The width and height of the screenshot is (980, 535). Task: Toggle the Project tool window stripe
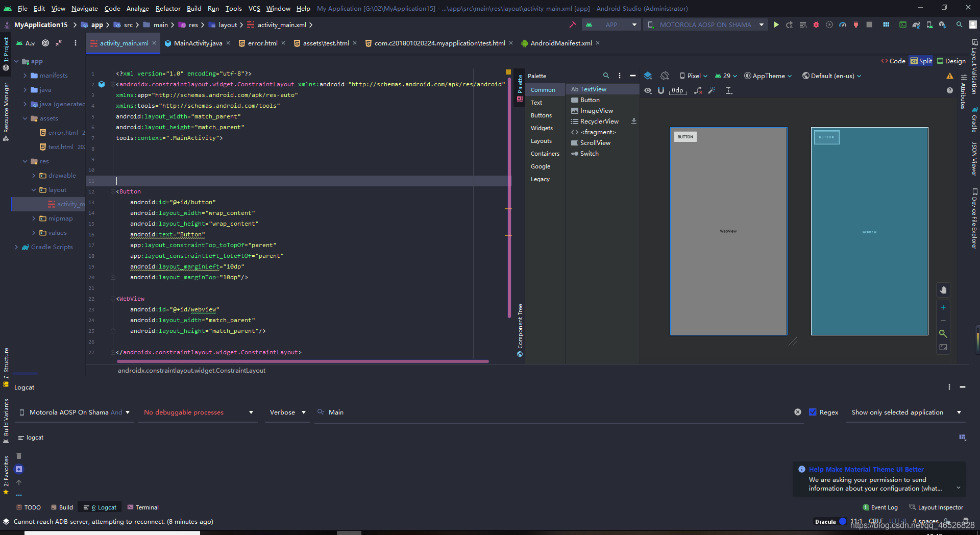click(6, 54)
